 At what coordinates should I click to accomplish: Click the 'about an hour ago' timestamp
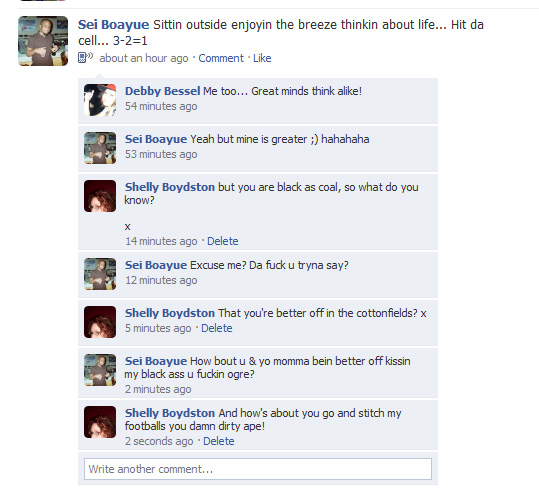tap(144, 58)
